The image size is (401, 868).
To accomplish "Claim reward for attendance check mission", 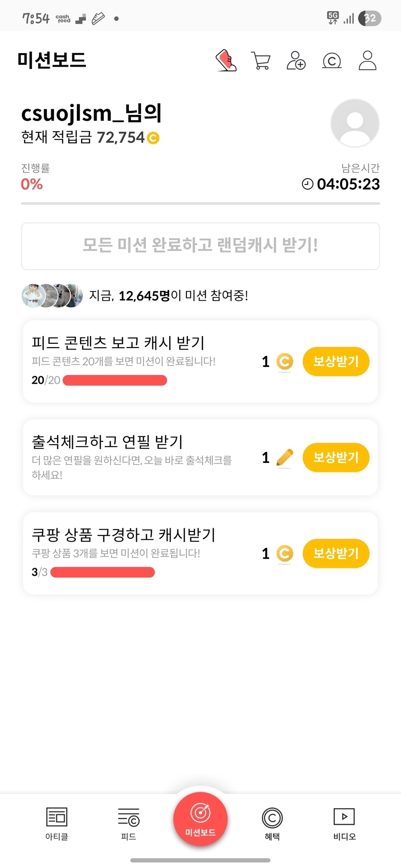I will pyautogui.click(x=336, y=457).
